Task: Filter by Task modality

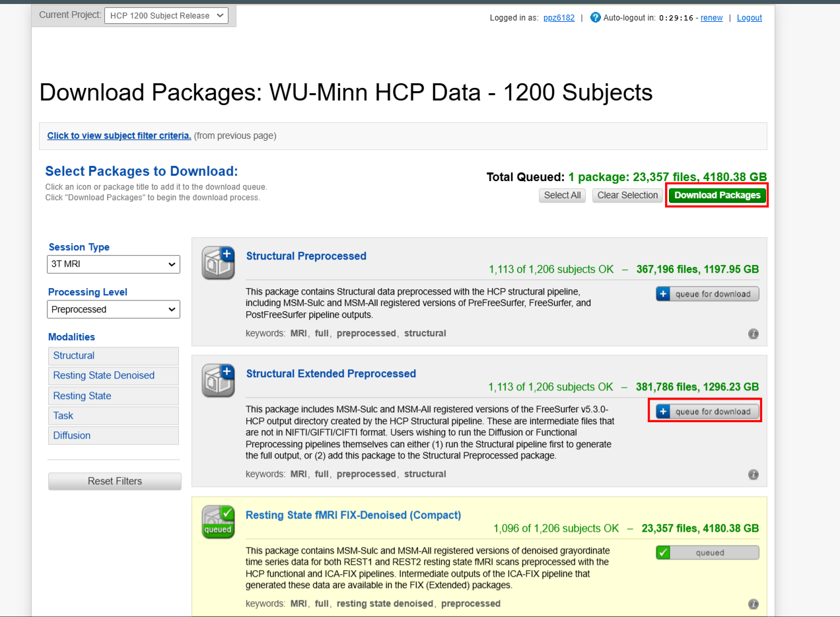Action: [114, 416]
